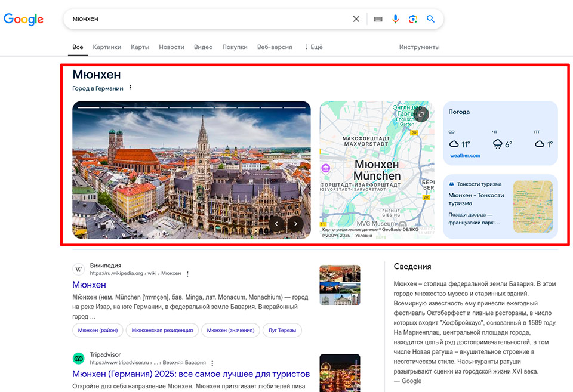This screenshot has width=573, height=392.
Task: Open Tripadvisor result Мюнхен (Германия) 2025
Action: tap(191, 374)
